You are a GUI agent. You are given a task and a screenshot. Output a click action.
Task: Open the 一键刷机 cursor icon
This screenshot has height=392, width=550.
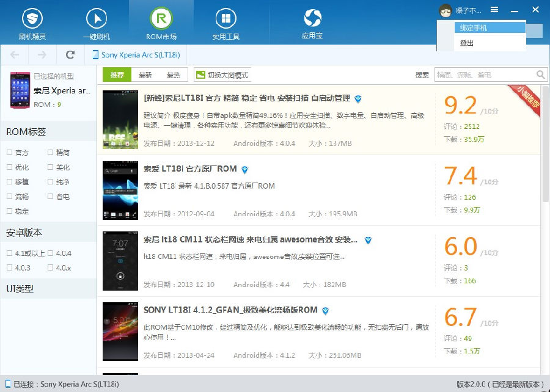pyautogui.click(x=97, y=18)
